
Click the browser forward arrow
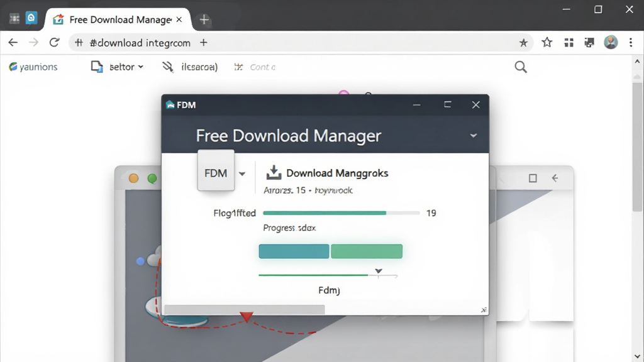[x=33, y=42]
